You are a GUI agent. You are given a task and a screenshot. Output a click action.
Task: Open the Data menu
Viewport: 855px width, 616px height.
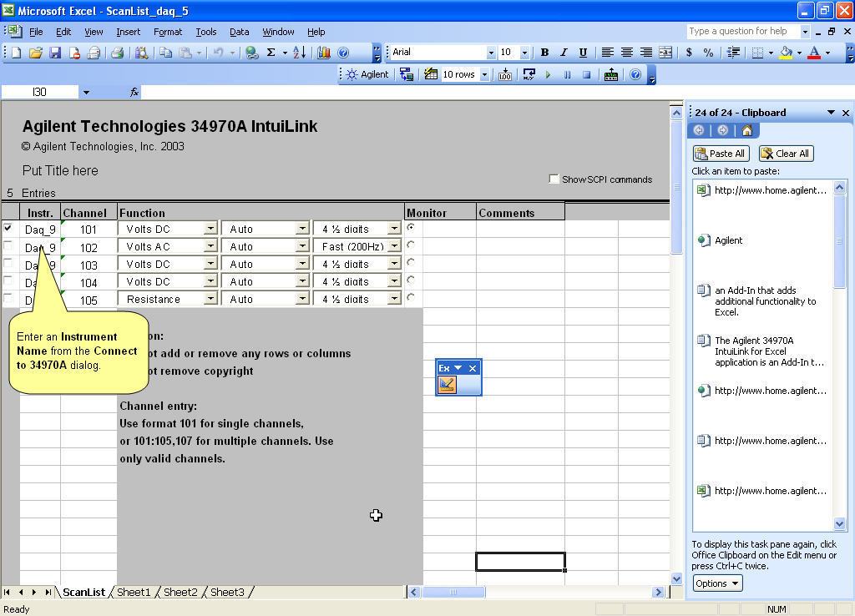coord(240,32)
